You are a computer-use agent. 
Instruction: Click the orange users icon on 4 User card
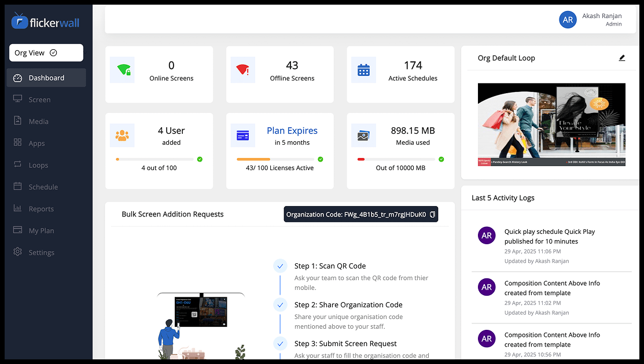(122, 135)
